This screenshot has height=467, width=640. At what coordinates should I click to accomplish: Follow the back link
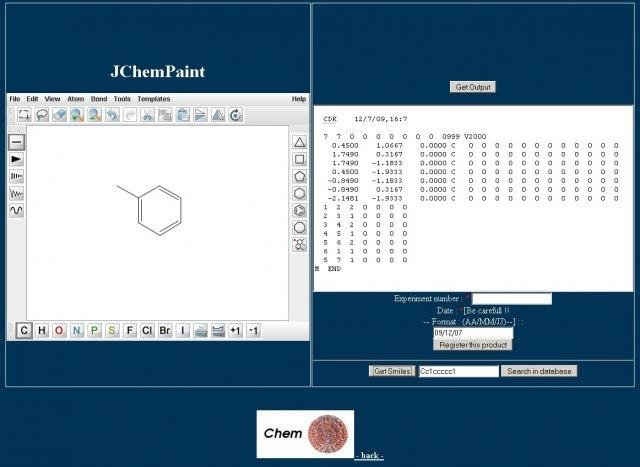(369, 455)
